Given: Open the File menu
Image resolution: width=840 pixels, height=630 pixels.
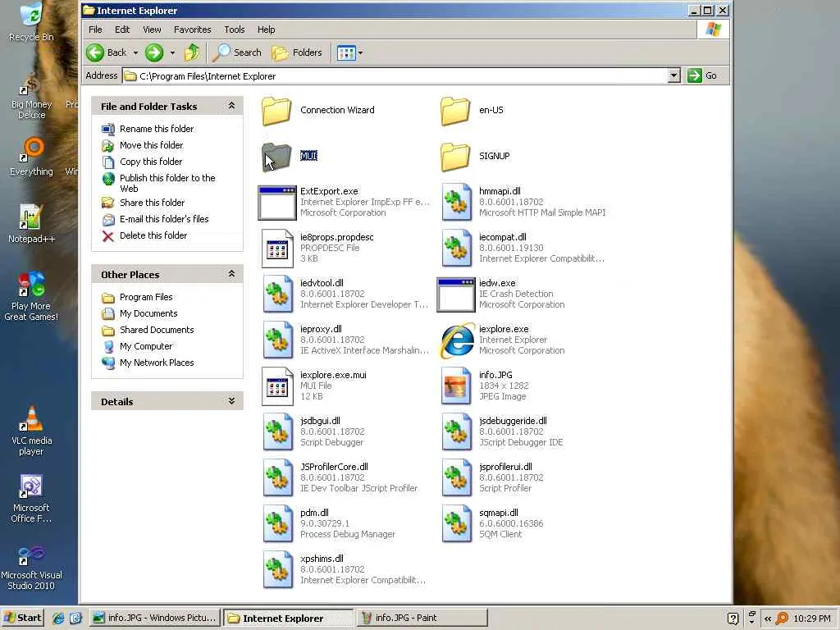Looking at the screenshot, I should [x=95, y=30].
